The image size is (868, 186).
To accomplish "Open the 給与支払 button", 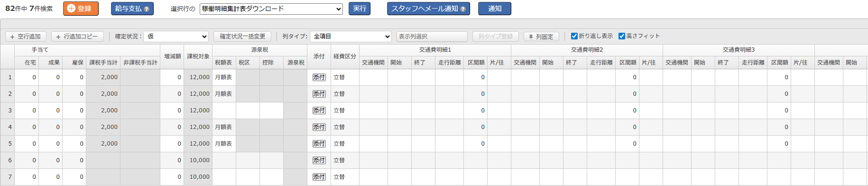I will pos(132,9).
